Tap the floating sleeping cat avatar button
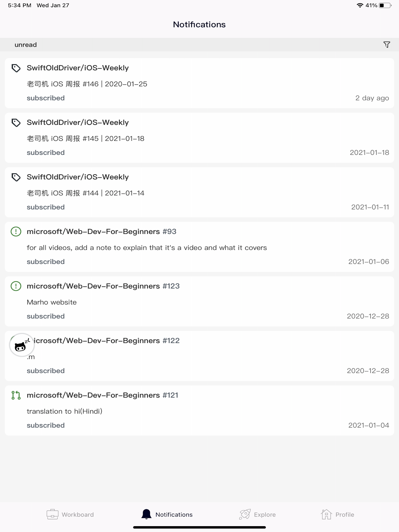This screenshot has height=532, width=399. pos(22,345)
